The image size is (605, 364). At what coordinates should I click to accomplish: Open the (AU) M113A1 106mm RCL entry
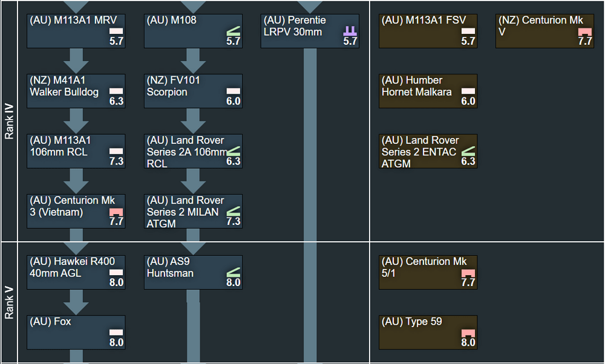[76, 151]
